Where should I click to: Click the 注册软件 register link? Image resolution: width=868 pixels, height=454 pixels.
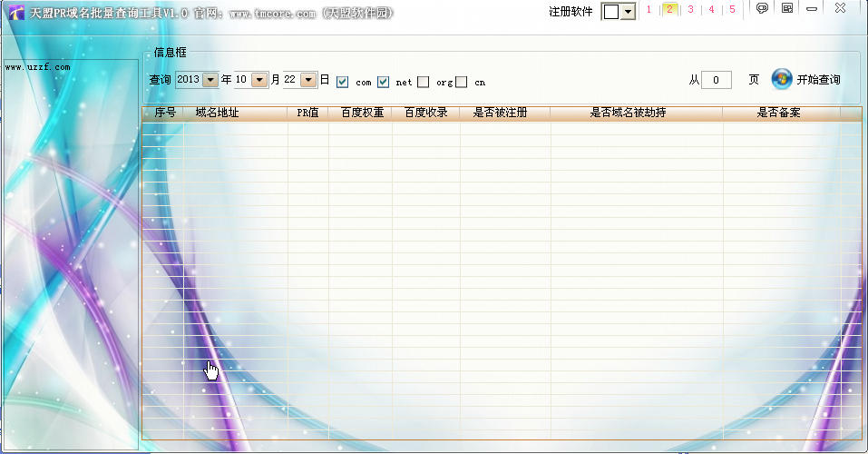click(571, 12)
